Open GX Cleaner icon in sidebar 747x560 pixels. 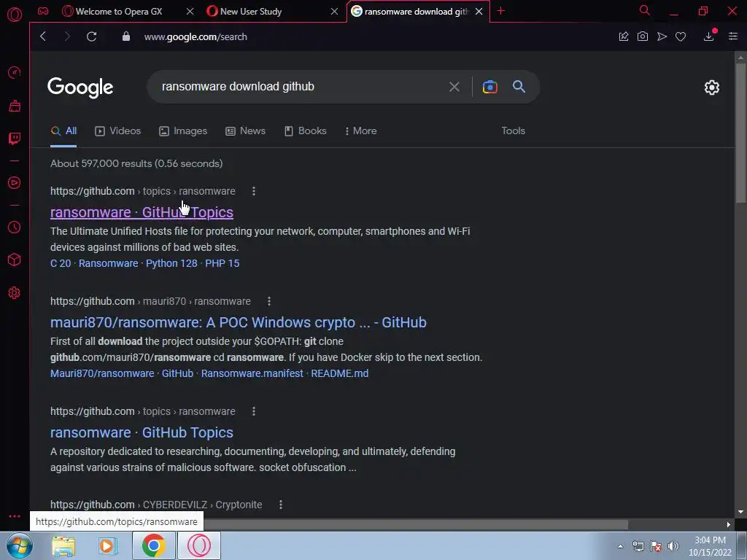pos(15,106)
